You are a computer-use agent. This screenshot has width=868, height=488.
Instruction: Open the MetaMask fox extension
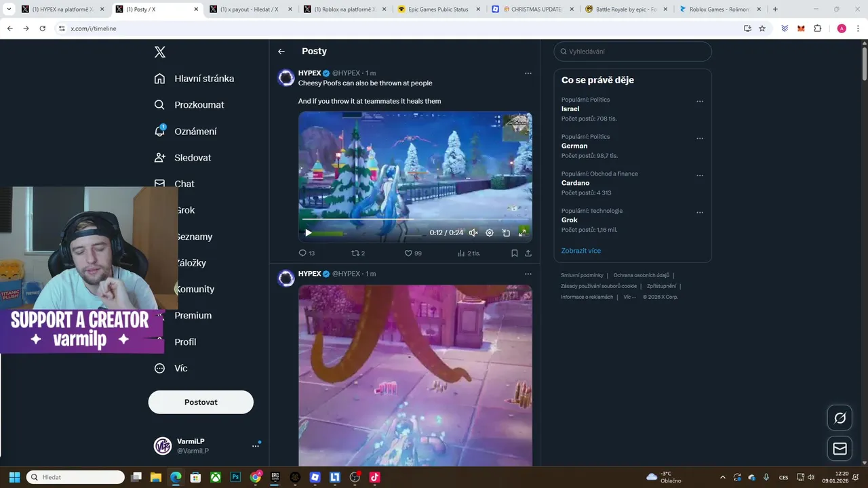pyautogui.click(x=801, y=28)
